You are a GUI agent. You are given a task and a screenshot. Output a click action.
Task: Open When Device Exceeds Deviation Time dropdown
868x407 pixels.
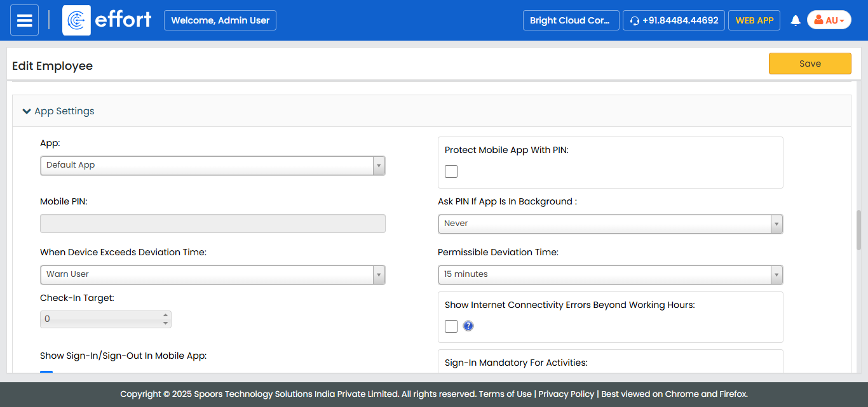tap(212, 274)
